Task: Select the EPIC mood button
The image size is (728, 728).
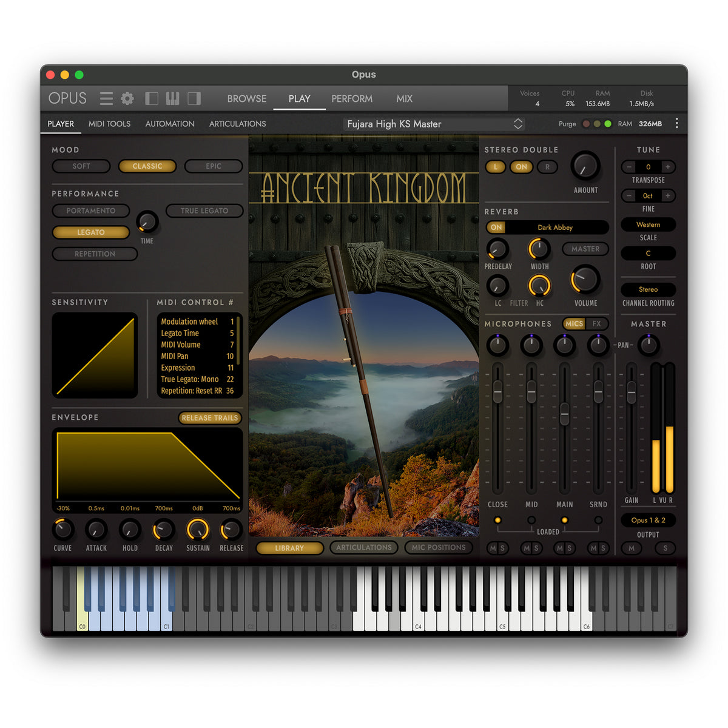Action: point(214,166)
